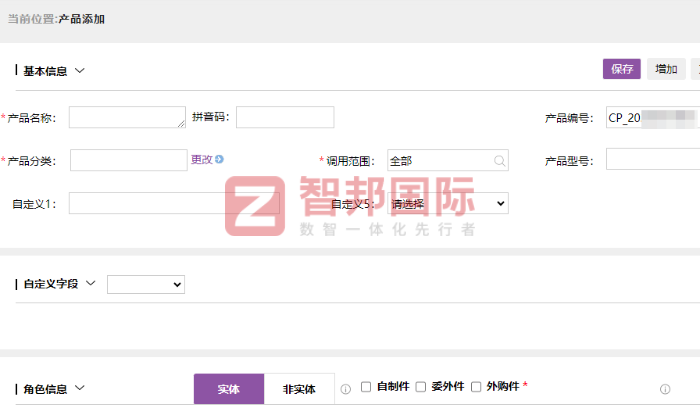The width and height of the screenshot is (700, 412).
Task: Open the 自定义5 请选择 dropdown
Action: click(448, 203)
